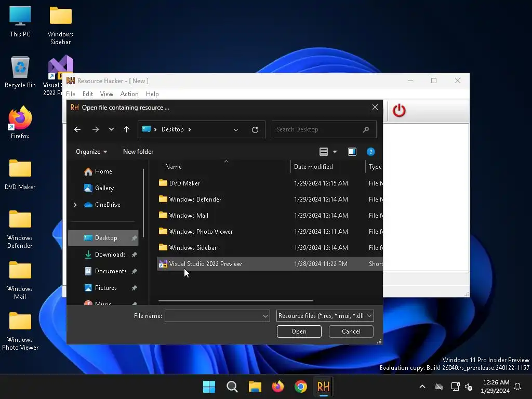The width and height of the screenshot is (532, 399).
Task: Click the pin icon beside Pictures
Action: (135, 288)
